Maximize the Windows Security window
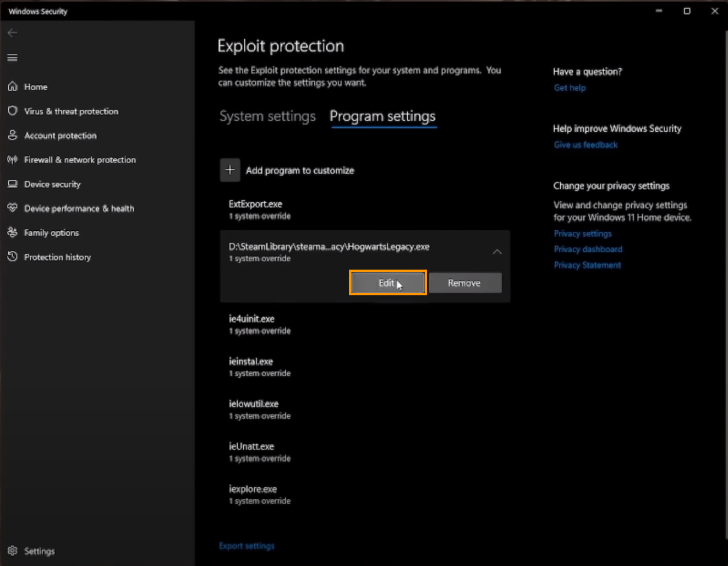The width and height of the screenshot is (728, 566). click(687, 11)
